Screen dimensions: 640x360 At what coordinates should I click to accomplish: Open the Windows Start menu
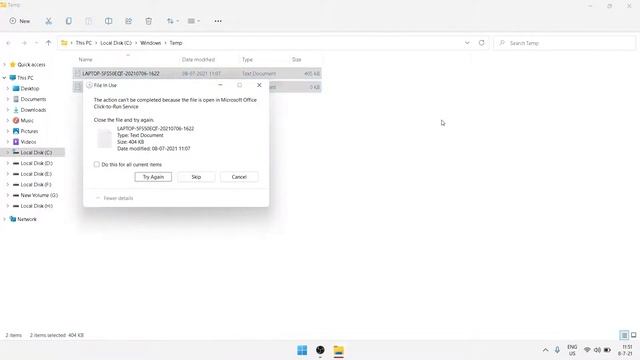coord(302,350)
